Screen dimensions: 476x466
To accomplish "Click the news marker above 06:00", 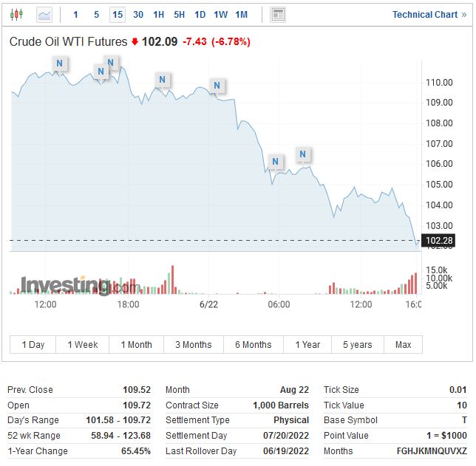I will click(x=276, y=162).
